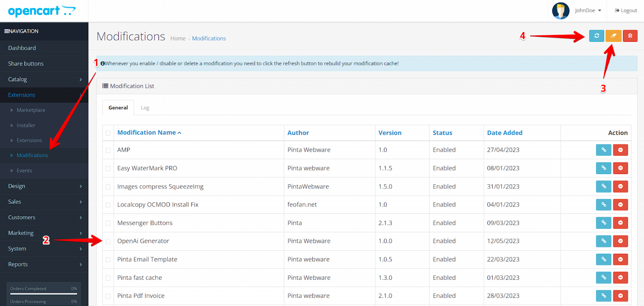Check the Pinta Pdf Invoice checkbox
Viewport: 644px width, 306px height.
108,296
